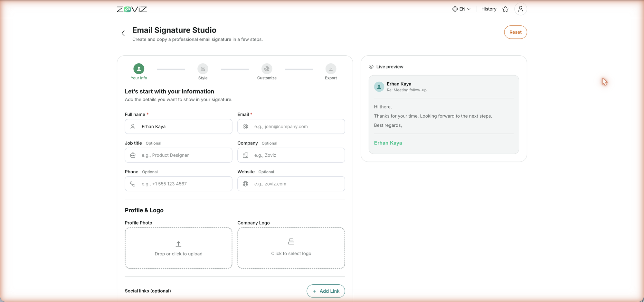Click the eye icon beside Live preview
Viewport: 644px width, 302px height.
pyautogui.click(x=371, y=67)
